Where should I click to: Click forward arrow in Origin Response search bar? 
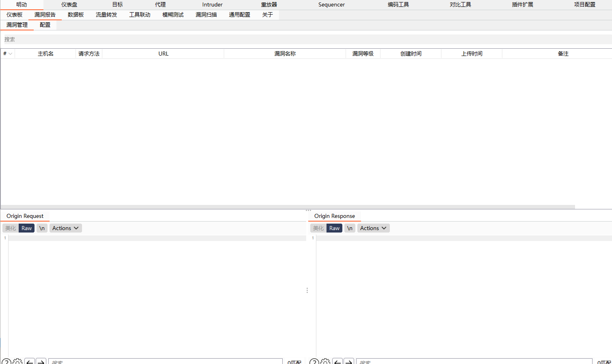pos(349,362)
